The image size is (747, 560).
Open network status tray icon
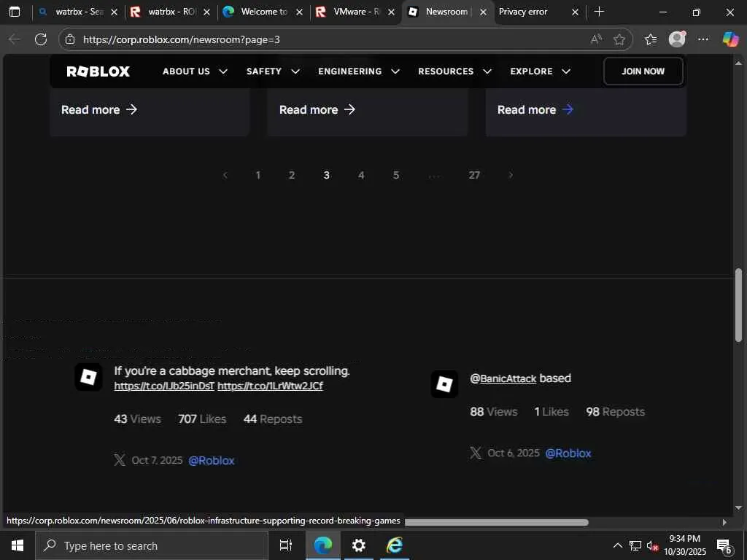pyautogui.click(x=635, y=545)
